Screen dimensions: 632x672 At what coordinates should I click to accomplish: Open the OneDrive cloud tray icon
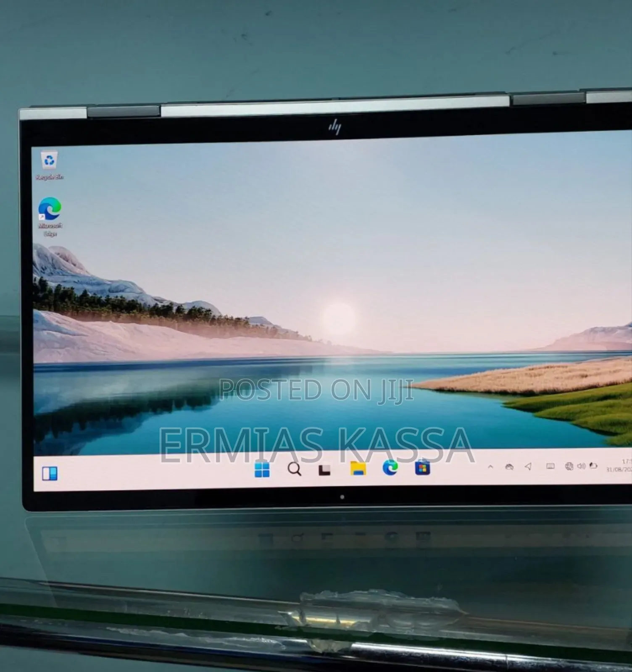point(509,467)
